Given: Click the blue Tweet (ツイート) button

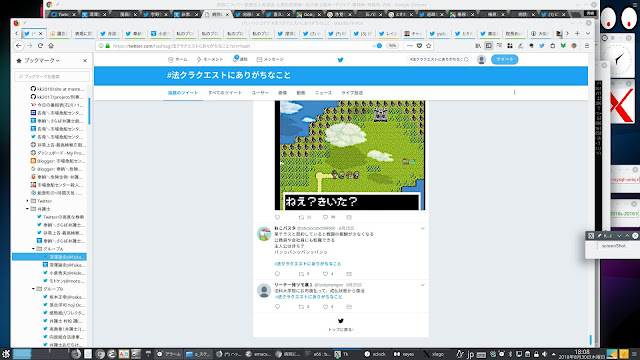Looking at the screenshot, I should (x=504, y=59).
